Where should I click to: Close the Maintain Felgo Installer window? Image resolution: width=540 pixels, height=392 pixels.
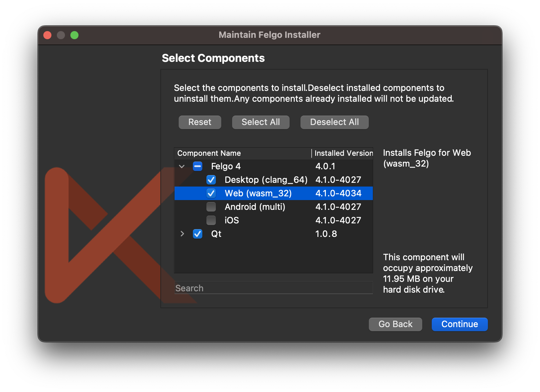[x=47, y=35]
